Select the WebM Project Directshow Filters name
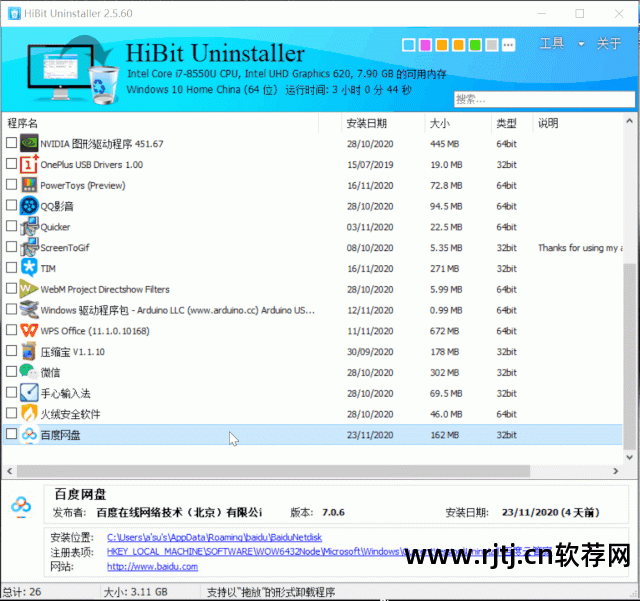This screenshot has height=601, width=640. [x=105, y=289]
